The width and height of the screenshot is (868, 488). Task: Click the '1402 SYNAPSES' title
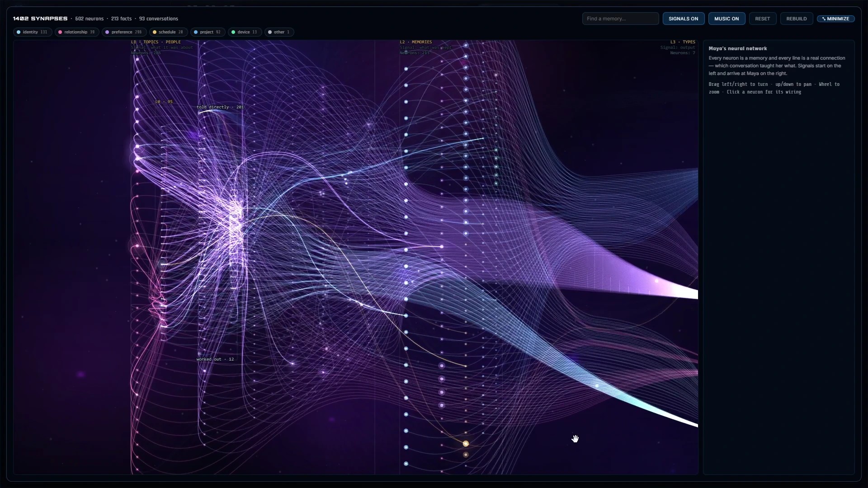pos(40,19)
